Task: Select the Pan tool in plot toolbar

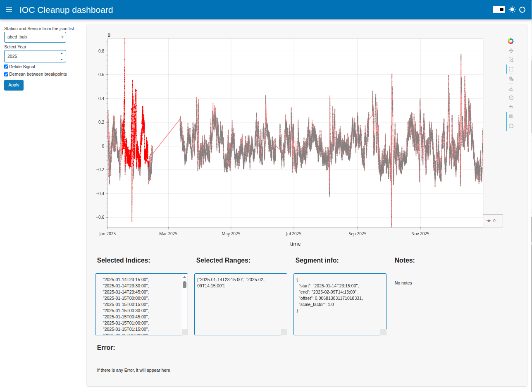Action: [511, 50]
